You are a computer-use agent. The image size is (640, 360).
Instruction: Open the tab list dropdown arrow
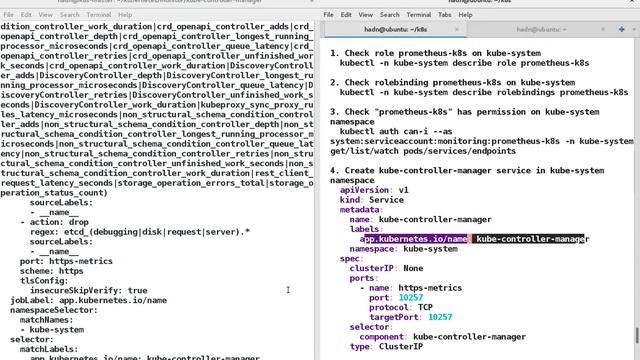click(x=634, y=29)
